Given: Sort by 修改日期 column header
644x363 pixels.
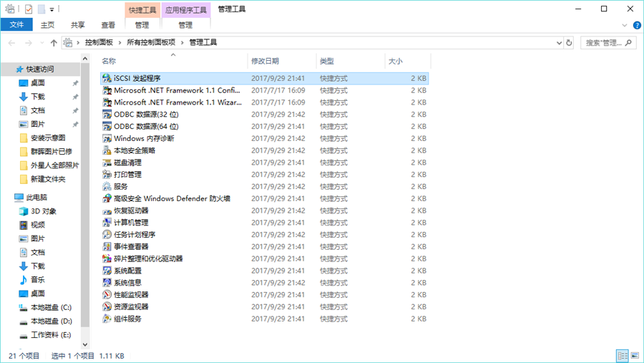Looking at the screenshot, I should click(265, 62).
